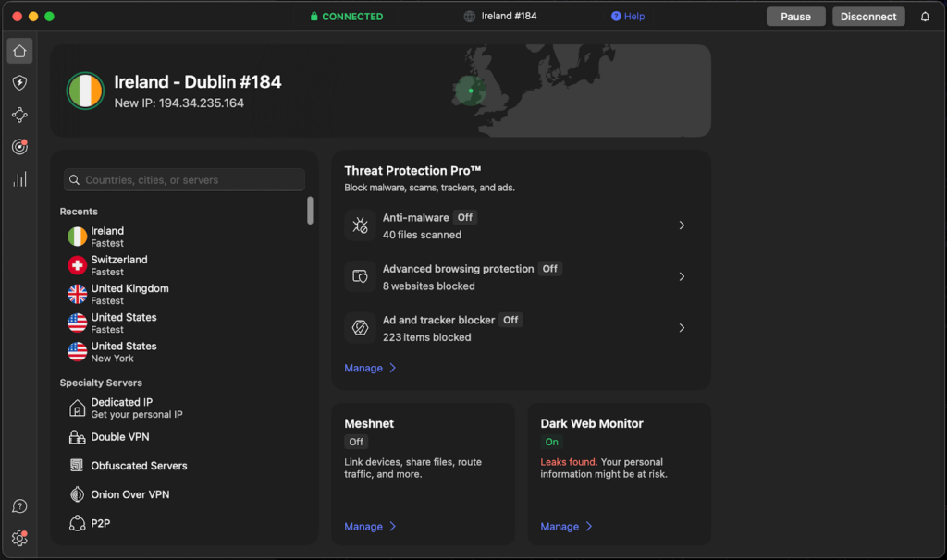
Task: Click the Ad and tracker blocker Off badge
Action: (510, 320)
